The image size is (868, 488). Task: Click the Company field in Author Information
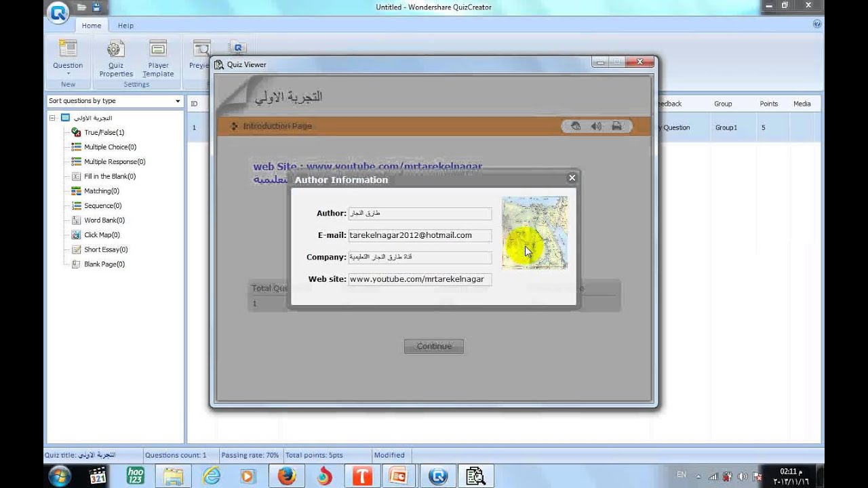420,258
